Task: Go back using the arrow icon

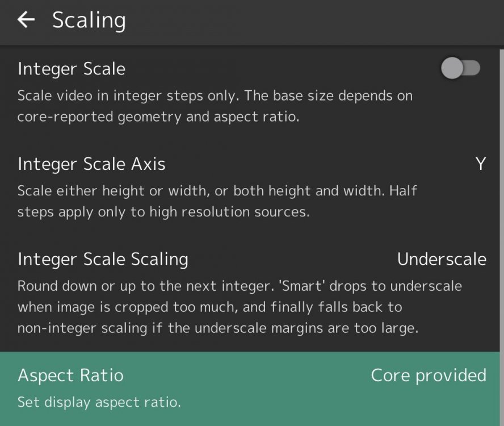Action: (x=26, y=20)
